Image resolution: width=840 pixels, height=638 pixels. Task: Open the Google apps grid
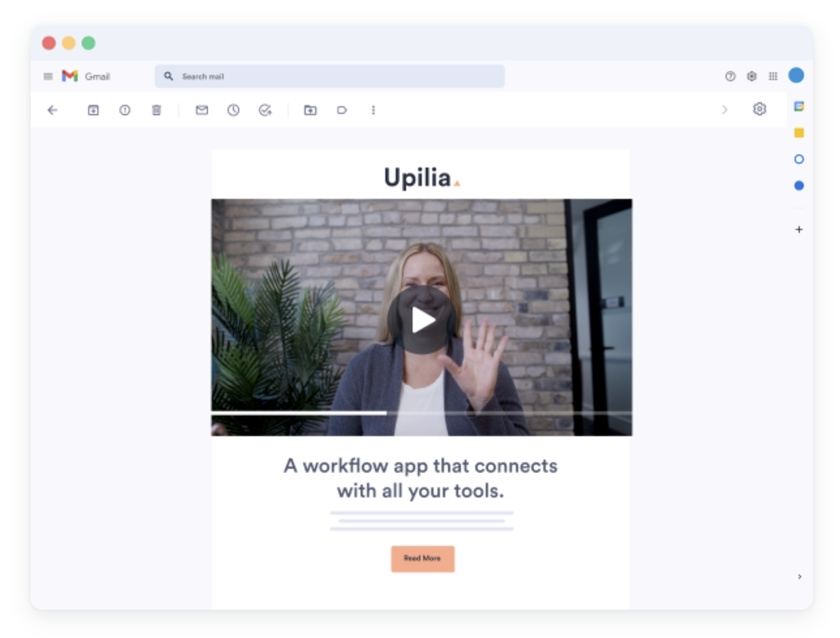pos(773,76)
